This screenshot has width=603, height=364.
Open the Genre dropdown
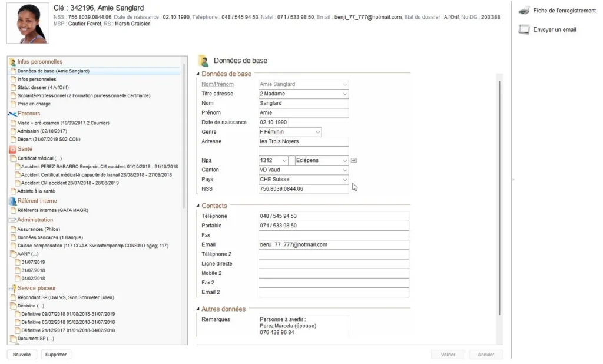(317, 132)
